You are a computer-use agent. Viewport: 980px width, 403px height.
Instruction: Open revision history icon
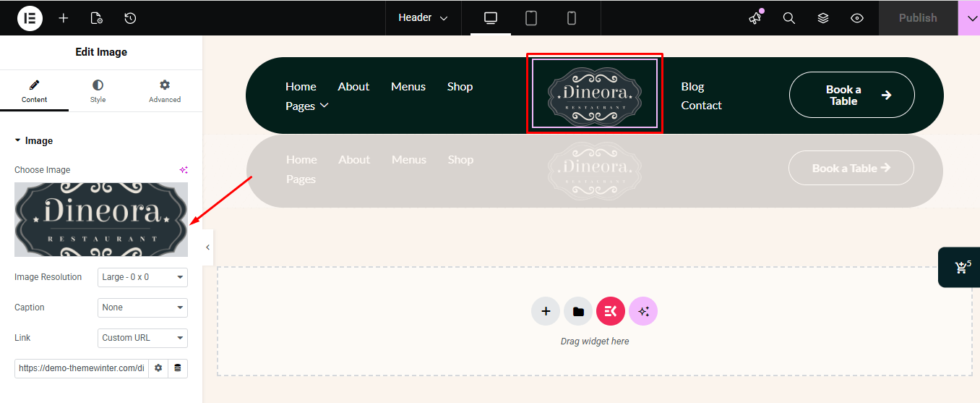[130, 18]
